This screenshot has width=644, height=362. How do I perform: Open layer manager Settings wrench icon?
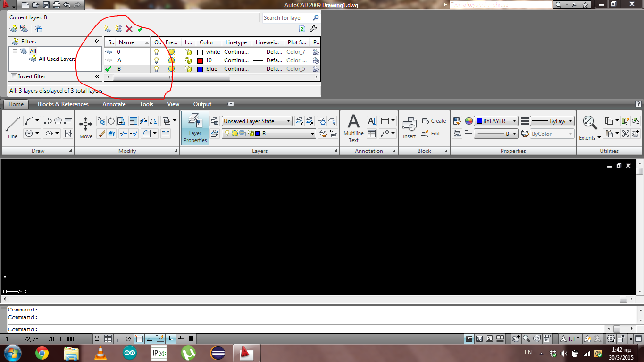(313, 29)
